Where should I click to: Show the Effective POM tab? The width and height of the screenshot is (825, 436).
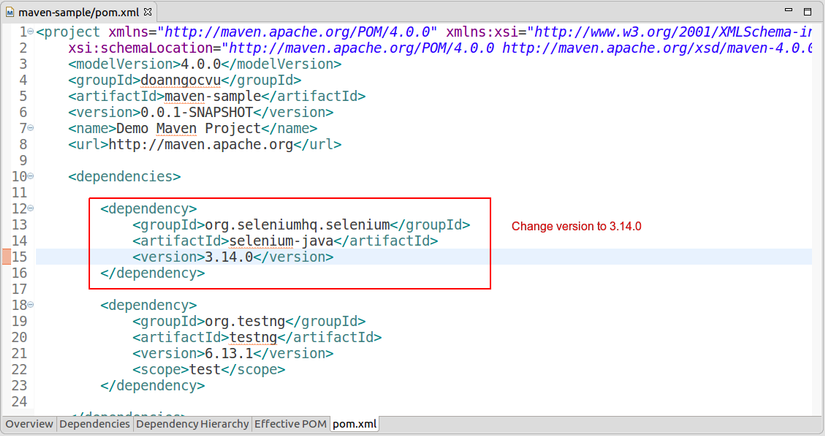click(290, 424)
